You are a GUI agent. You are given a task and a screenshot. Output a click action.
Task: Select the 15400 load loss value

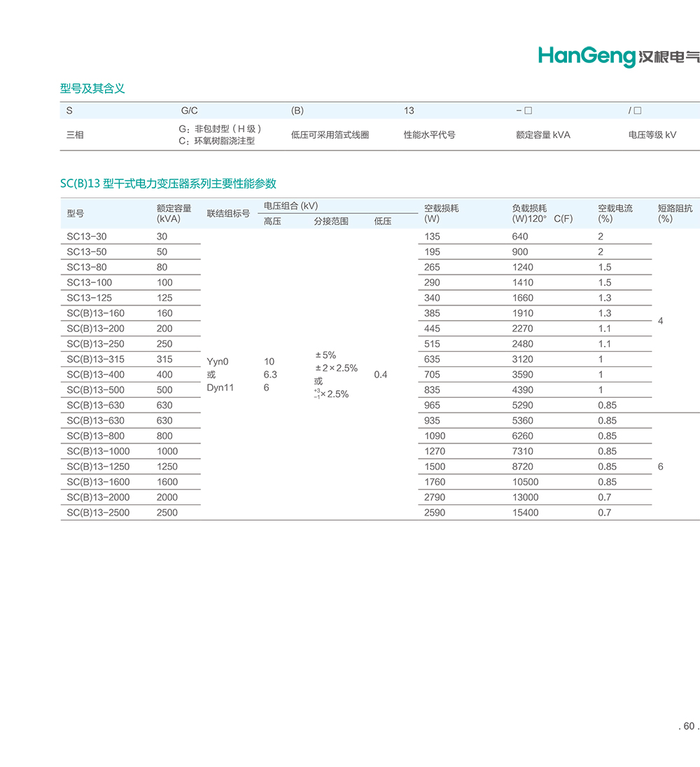525,513
